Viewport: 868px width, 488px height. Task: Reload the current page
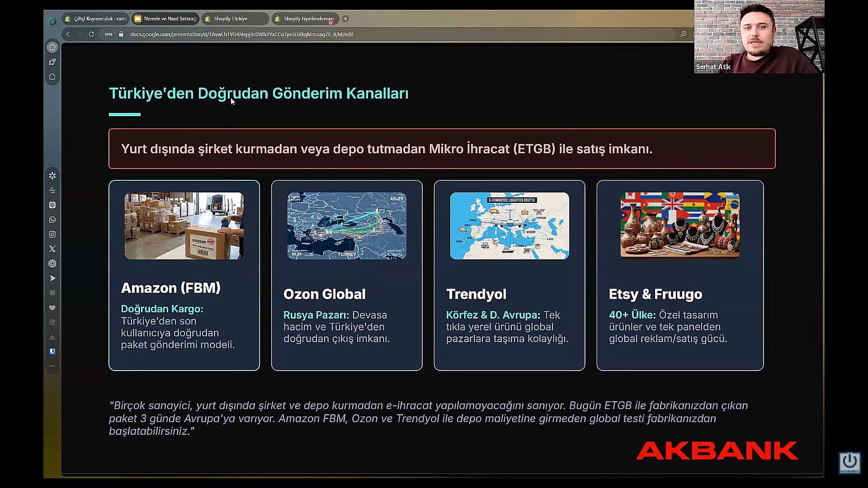click(x=91, y=34)
